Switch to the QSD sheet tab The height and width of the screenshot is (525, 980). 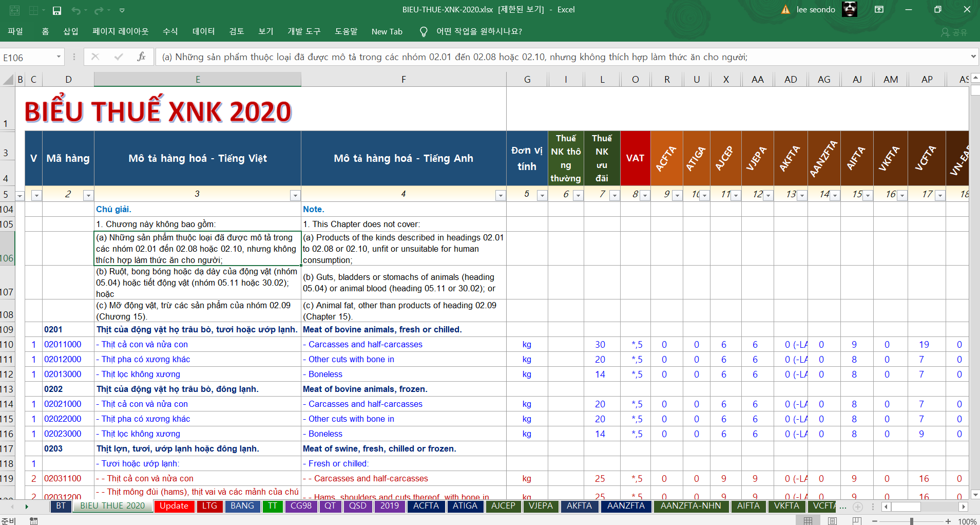pos(358,506)
